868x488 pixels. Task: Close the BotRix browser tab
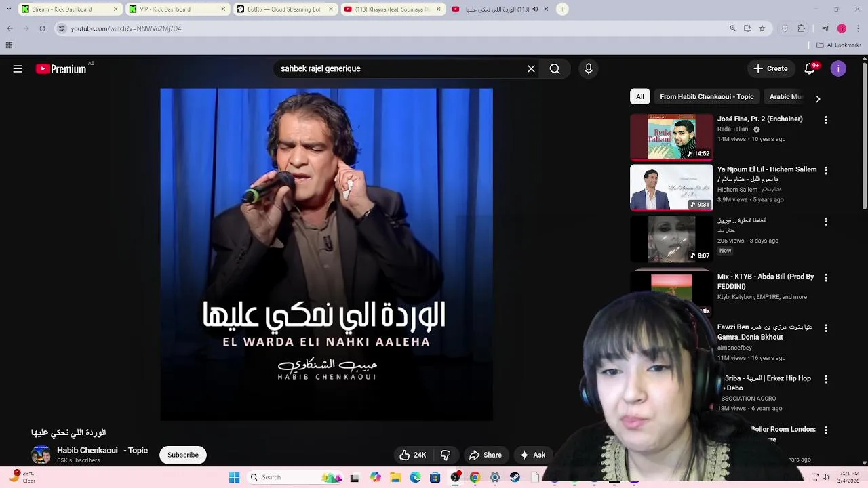tap(330, 9)
